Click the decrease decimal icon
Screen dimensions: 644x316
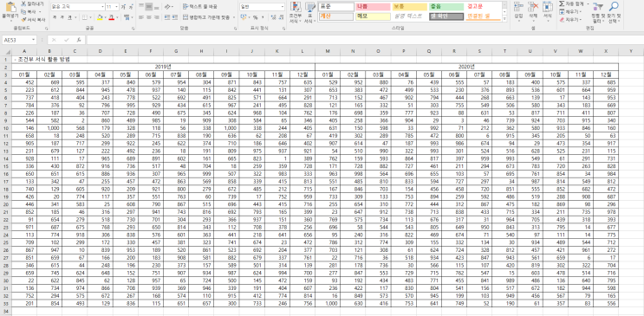pos(281,17)
